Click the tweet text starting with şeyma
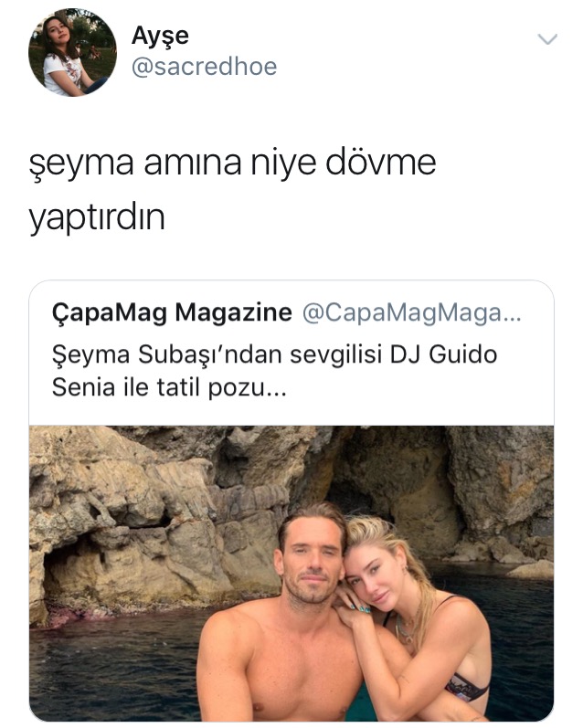 pos(232,190)
